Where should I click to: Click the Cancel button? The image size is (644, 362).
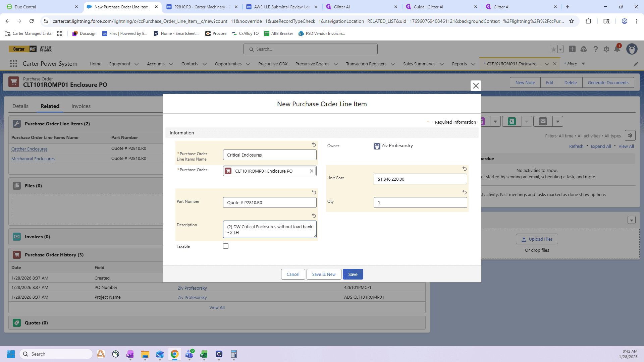coord(293,274)
